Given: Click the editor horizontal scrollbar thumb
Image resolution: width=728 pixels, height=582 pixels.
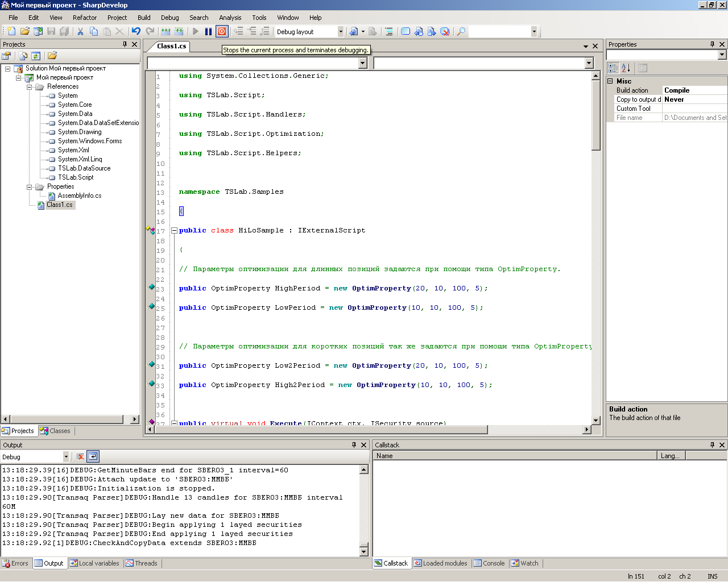Looking at the screenshot, I should point(321,430).
